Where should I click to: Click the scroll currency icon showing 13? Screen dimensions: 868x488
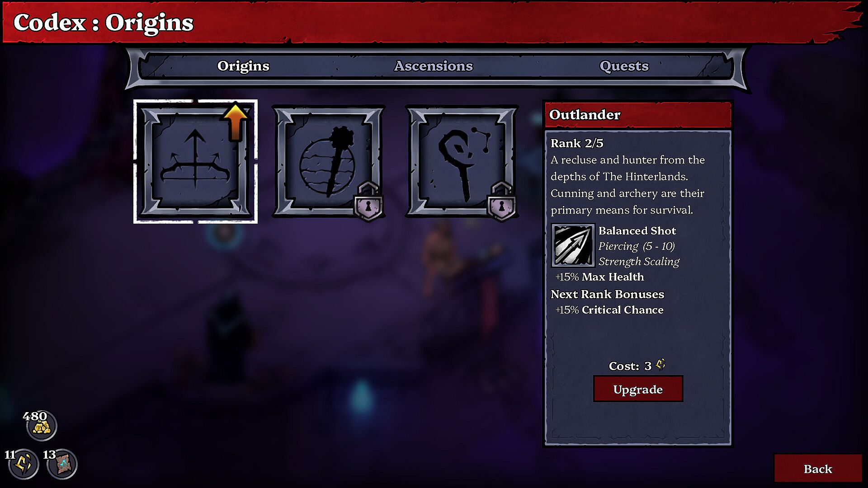tap(62, 464)
